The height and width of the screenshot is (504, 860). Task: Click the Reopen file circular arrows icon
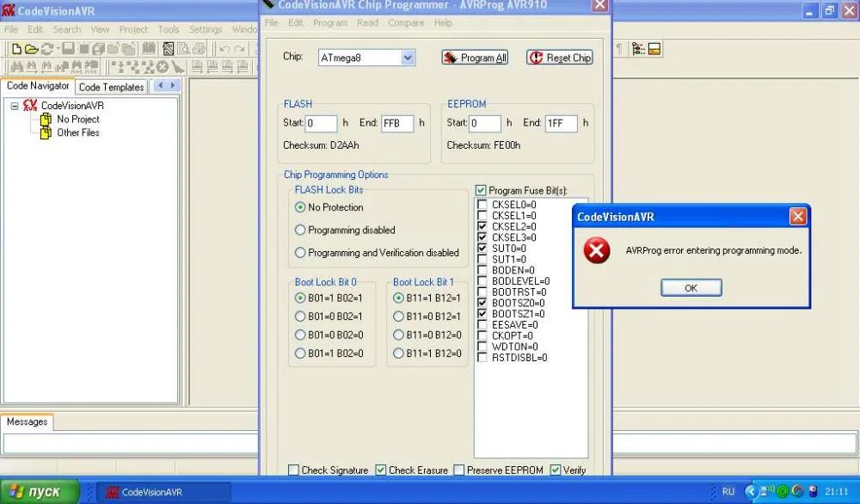click(47, 49)
